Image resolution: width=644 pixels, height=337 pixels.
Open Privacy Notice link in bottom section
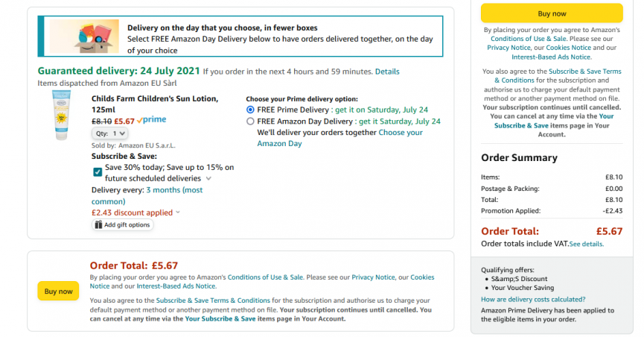click(x=373, y=277)
